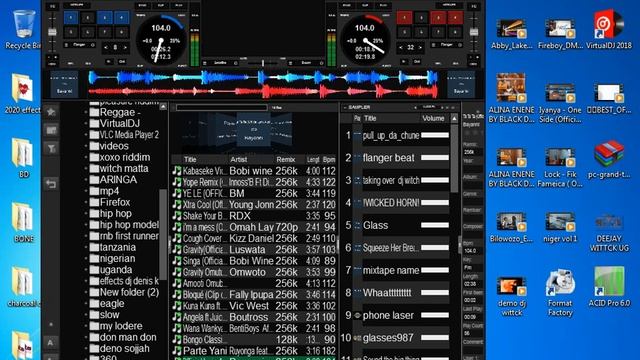Select the flanger beat sample row
This screenshot has height=360, width=640.
[x=395, y=158]
